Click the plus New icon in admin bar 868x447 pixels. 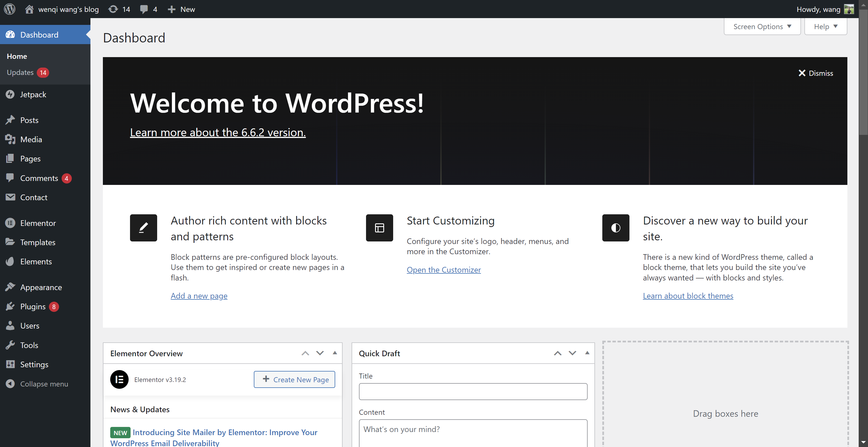point(172,9)
